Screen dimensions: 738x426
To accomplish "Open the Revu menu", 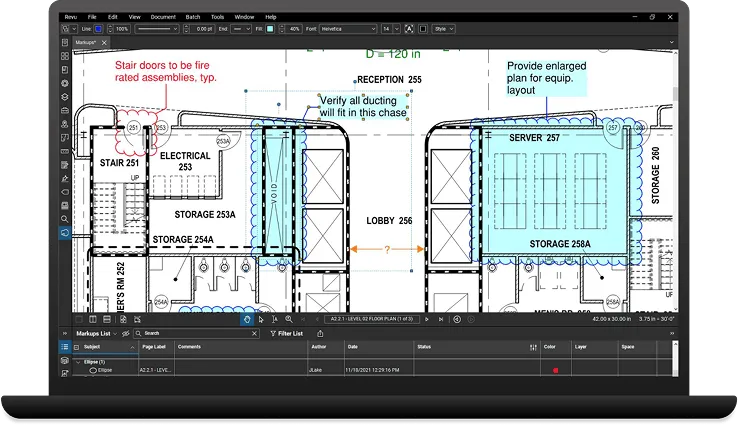I will point(71,17).
